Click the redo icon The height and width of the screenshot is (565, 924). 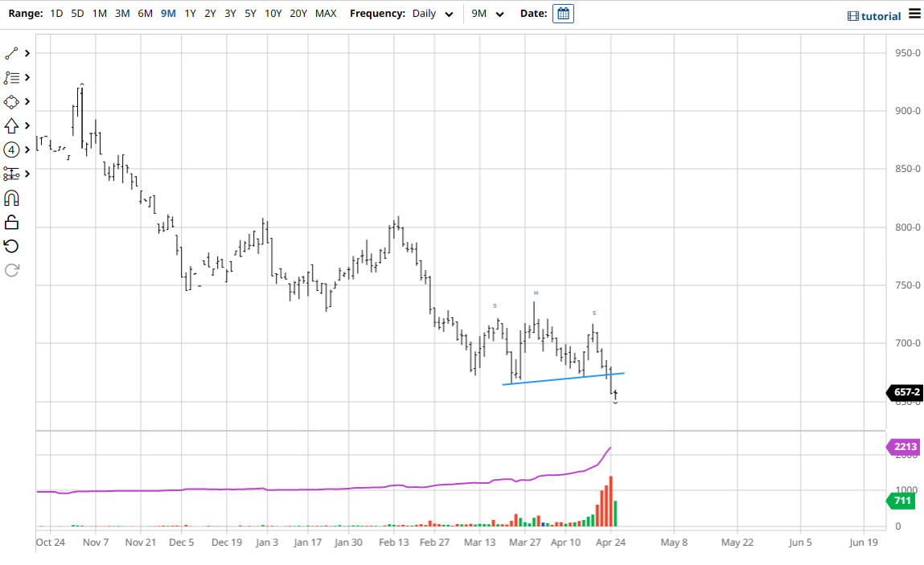tap(11, 270)
